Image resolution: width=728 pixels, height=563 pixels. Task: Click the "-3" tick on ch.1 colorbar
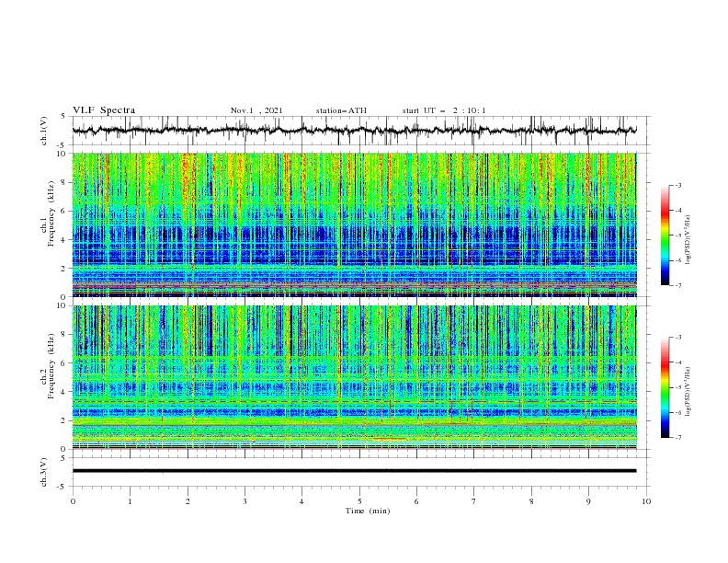(x=677, y=185)
